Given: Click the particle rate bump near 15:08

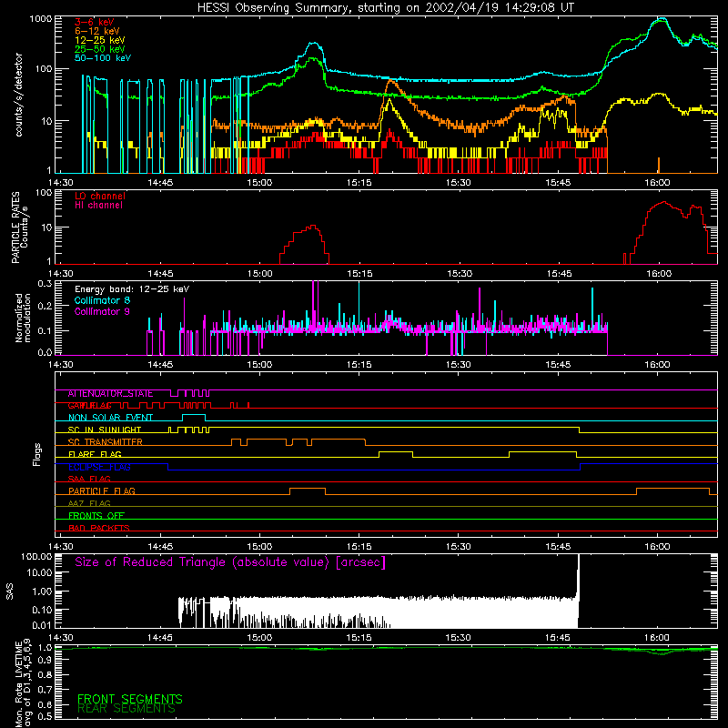Looking at the screenshot, I should coord(305,244).
